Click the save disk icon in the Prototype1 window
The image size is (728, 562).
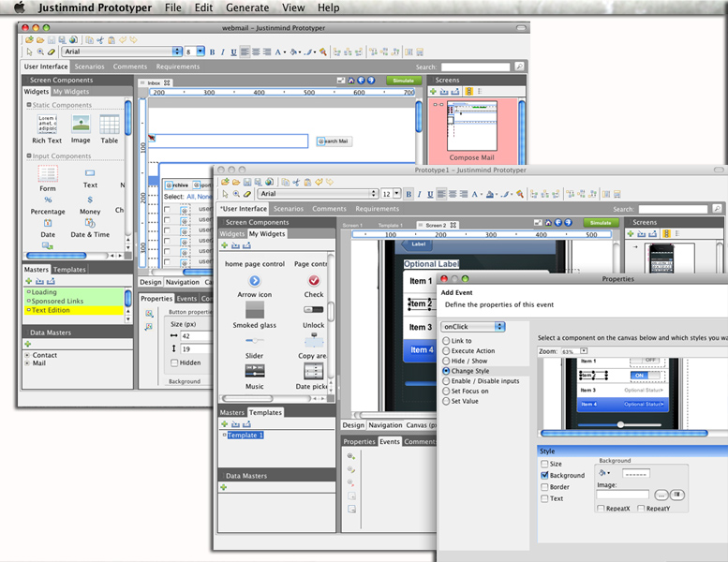pos(247,182)
